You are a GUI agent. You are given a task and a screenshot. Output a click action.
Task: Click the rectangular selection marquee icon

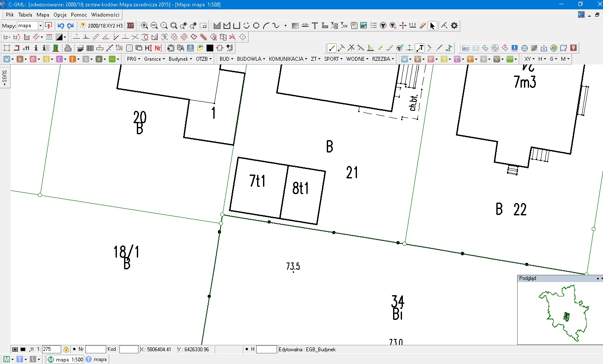(x=7, y=48)
